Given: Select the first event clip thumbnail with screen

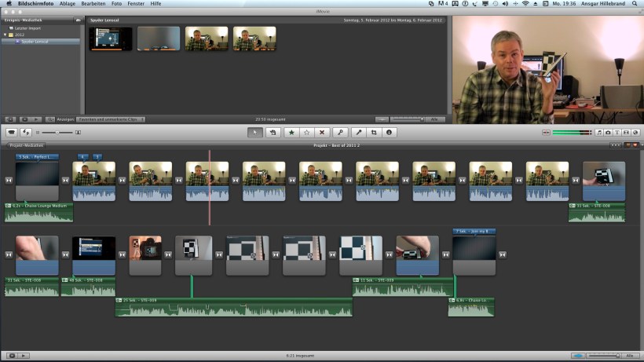Looking at the screenshot, I should pyautogui.click(x=111, y=38).
